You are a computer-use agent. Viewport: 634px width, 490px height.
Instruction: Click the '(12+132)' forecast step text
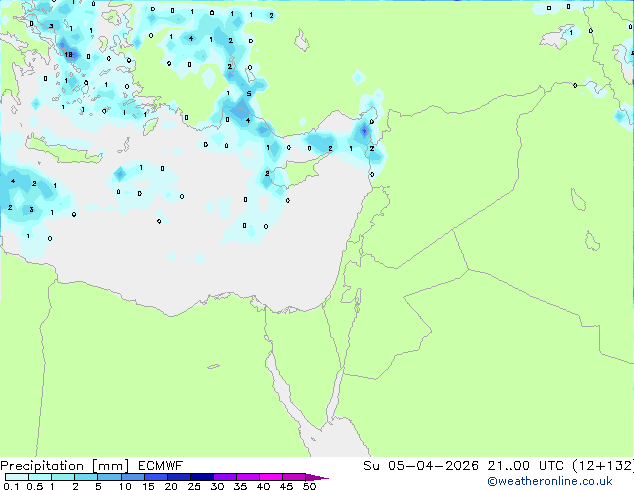[x=602, y=466]
